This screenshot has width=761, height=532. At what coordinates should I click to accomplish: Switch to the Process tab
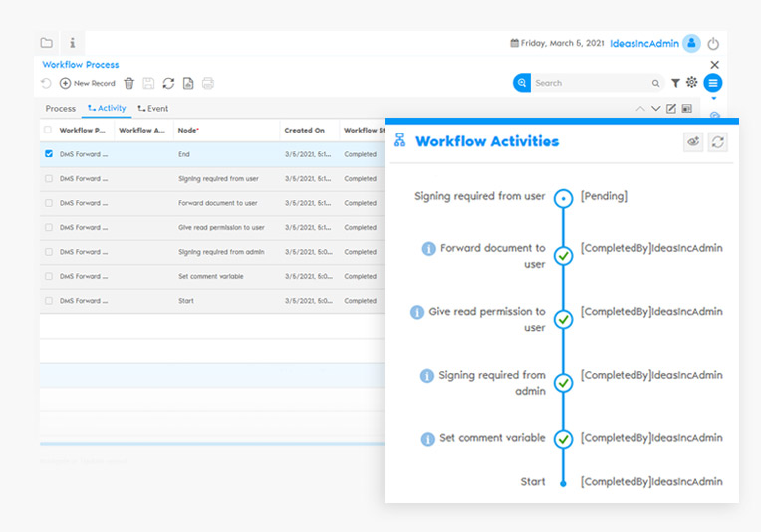60,109
